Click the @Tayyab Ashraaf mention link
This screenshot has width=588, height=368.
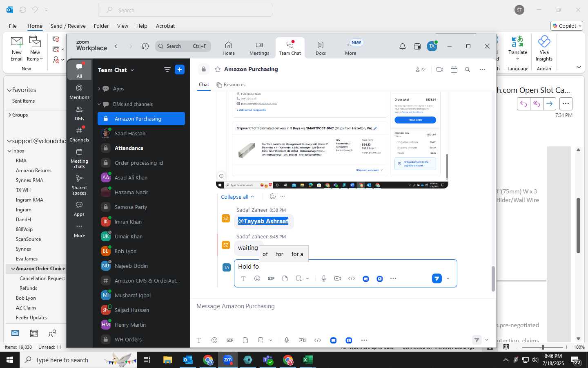(263, 221)
